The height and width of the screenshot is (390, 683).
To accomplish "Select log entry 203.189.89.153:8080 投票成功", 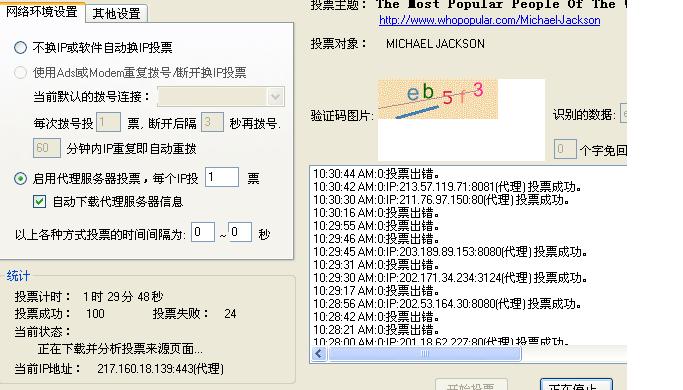I will pyautogui.click(x=450, y=252).
